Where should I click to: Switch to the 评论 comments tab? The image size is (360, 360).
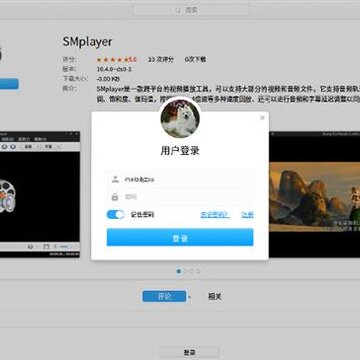pos(164,296)
